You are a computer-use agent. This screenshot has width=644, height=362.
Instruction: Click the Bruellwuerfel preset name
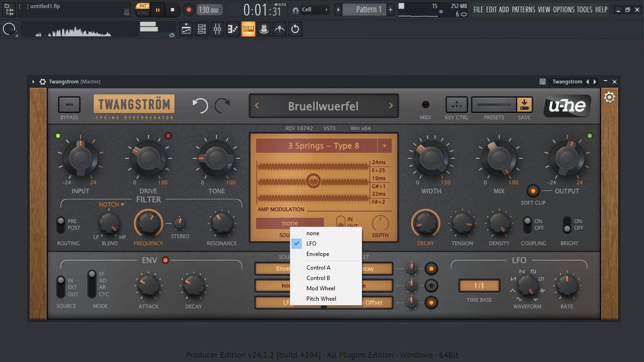pyautogui.click(x=323, y=106)
